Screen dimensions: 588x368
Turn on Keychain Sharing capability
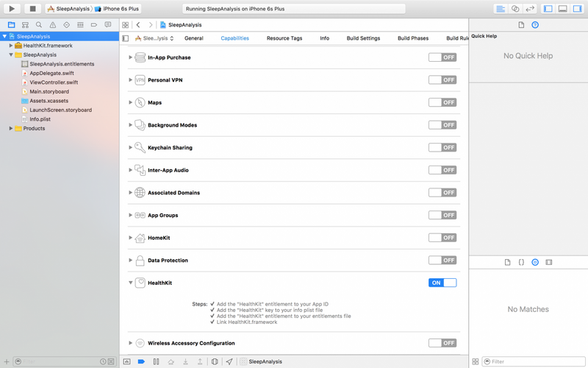(442, 148)
